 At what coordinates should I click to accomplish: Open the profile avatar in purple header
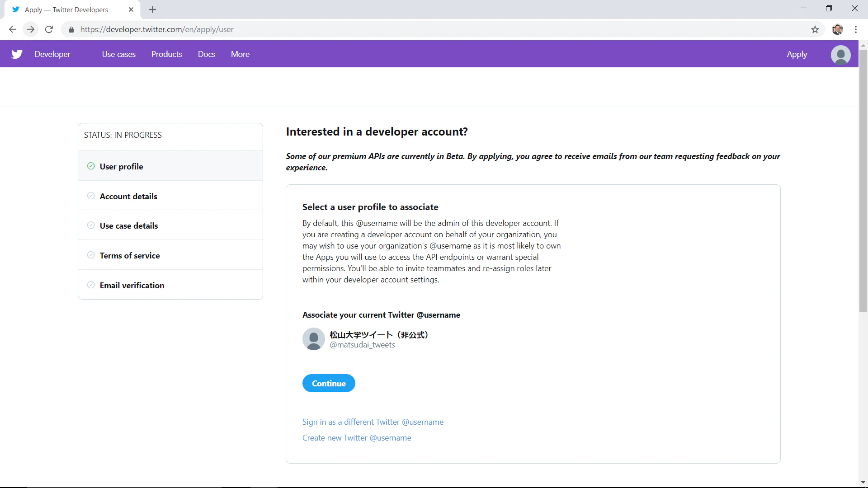pyautogui.click(x=840, y=55)
